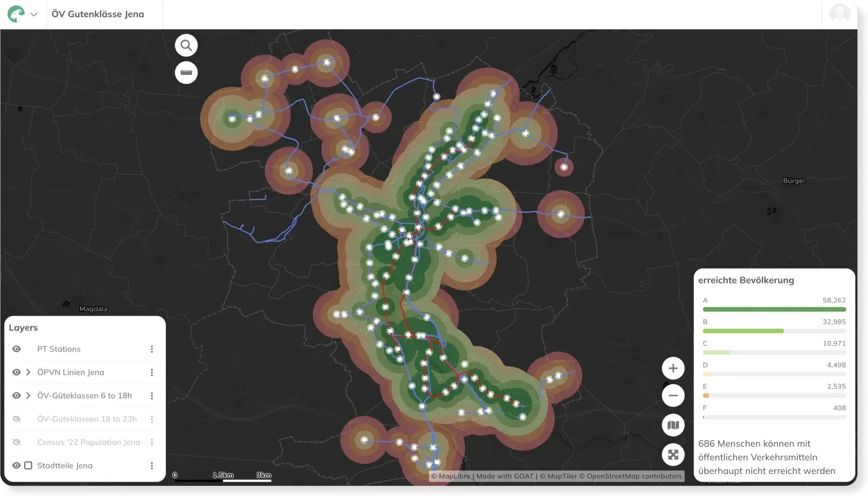Viewport: 868px width, 496px height.
Task: Open the MapTiler attribution link
Action: [x=558, y=476]
